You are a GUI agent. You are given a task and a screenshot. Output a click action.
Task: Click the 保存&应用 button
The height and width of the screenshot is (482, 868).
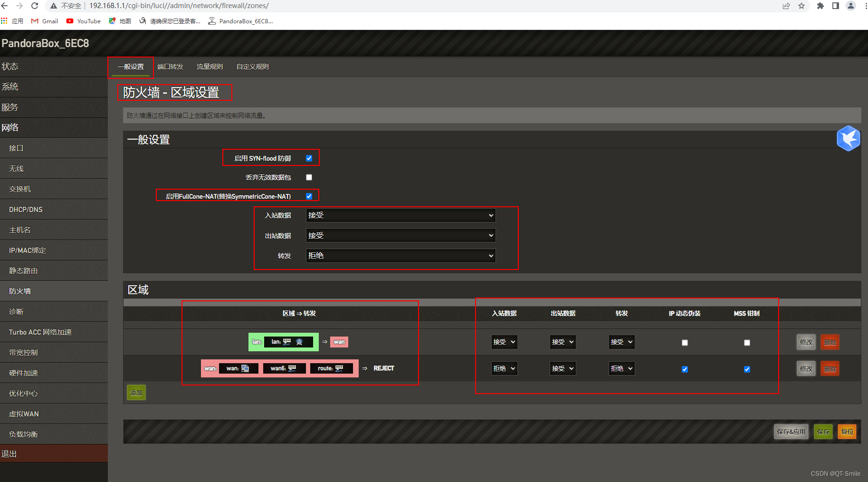tap(791, 432)
